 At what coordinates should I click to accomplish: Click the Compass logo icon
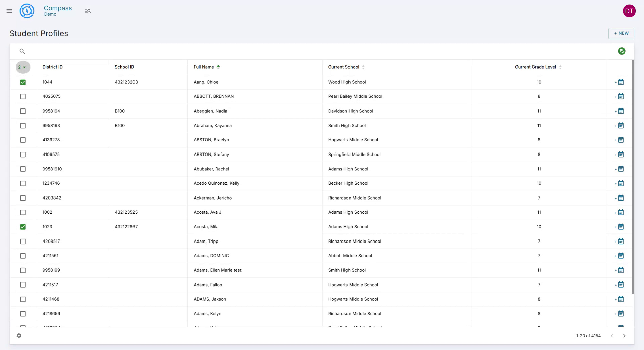(27, 11)
